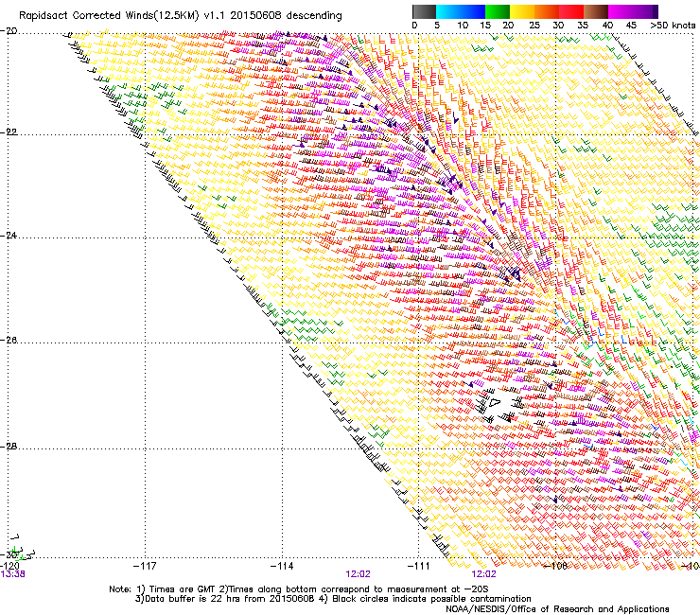Click the "40" label under the color bar
Screen dimensions: 700x615
point(607,26)
